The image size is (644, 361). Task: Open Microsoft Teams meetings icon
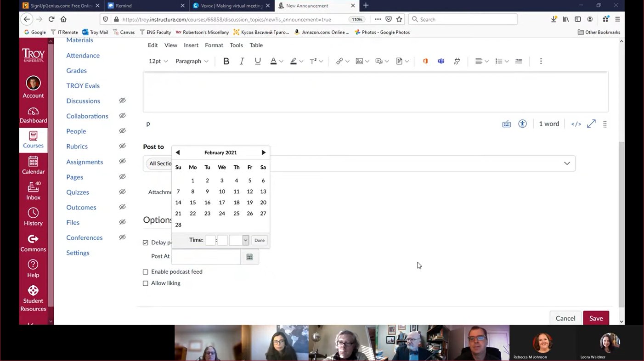pyautogui.click(x=441, y=61)
